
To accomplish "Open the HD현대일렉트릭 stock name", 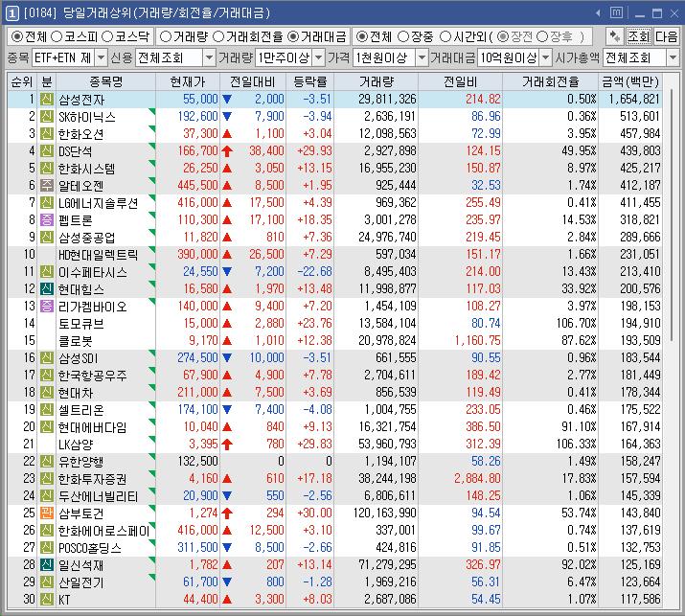I will click(99, 254).
